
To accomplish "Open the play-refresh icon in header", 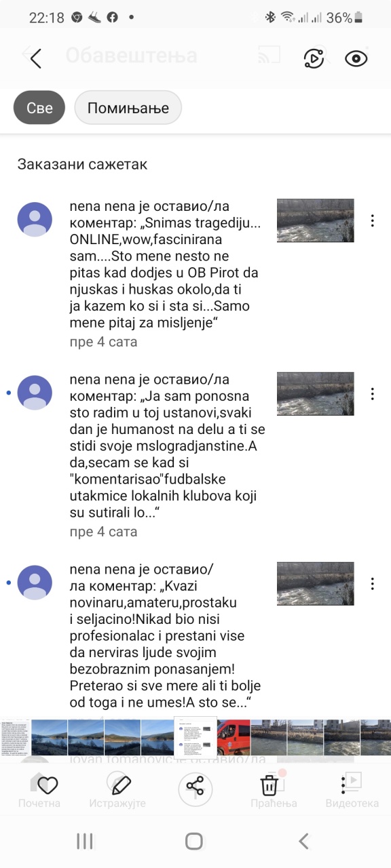I will (x=313, y=58).
